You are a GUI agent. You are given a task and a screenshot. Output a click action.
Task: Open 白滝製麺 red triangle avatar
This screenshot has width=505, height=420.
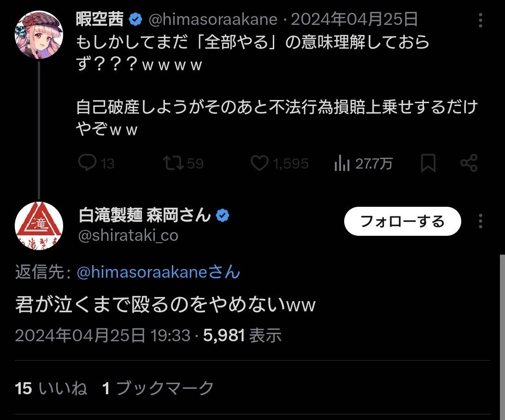pyautogui.click(x=39, y=226)
